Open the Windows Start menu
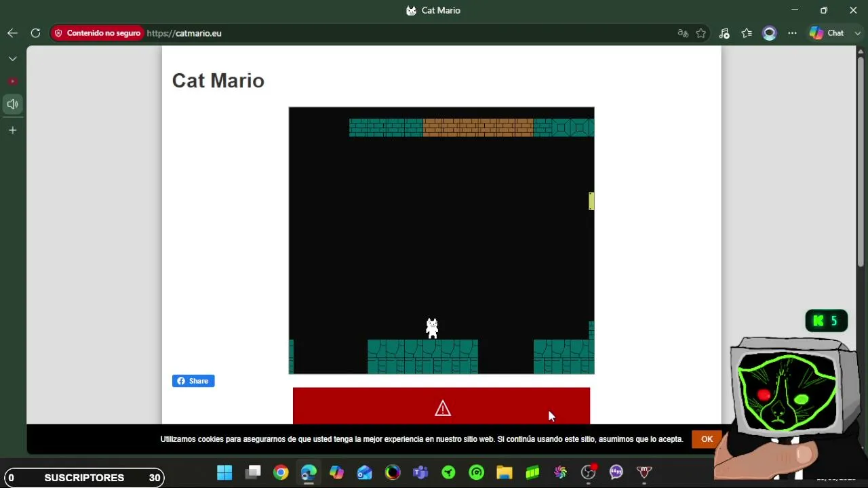Viewport: 868px width, 488px height. point(224,472)
